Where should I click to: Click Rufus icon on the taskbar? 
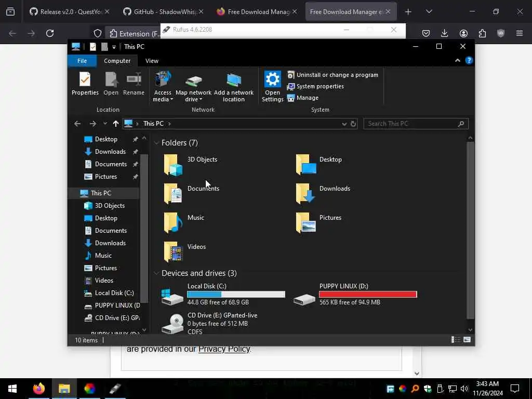click(x=115, y=389)
